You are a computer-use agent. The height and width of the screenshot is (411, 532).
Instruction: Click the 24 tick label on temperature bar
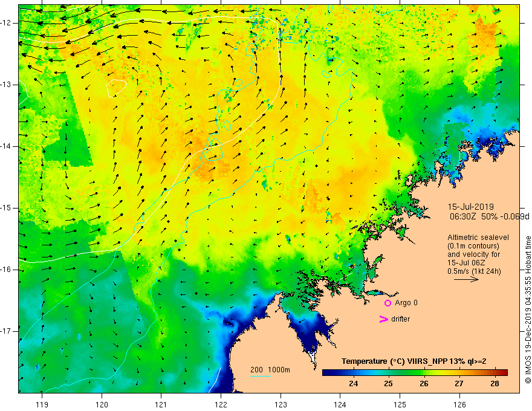coord(353,384)
